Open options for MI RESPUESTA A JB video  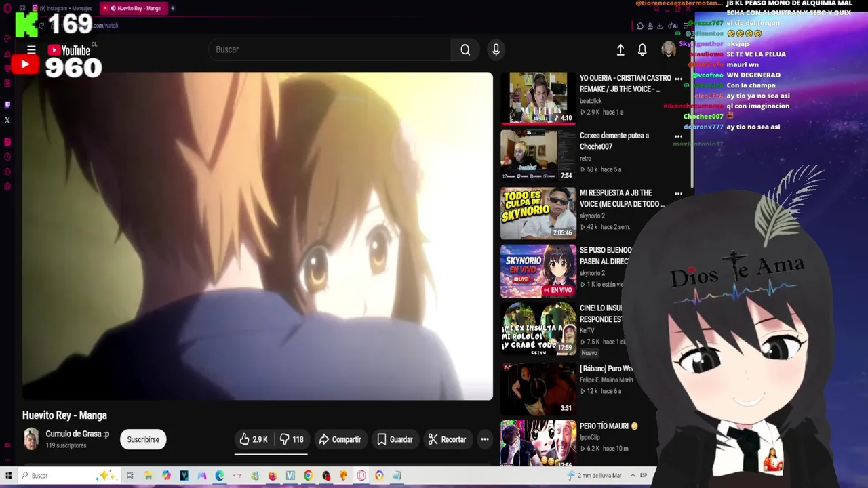678,194
